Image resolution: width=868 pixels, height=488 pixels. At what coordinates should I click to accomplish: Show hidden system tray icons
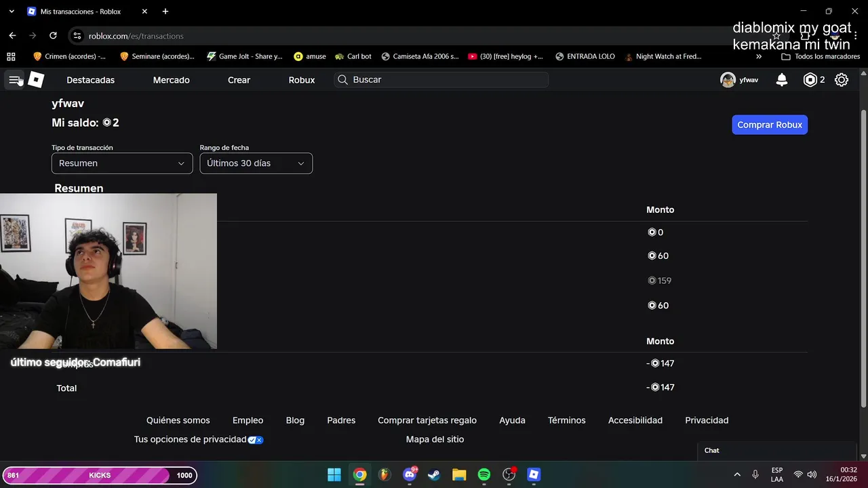point(737,474)
